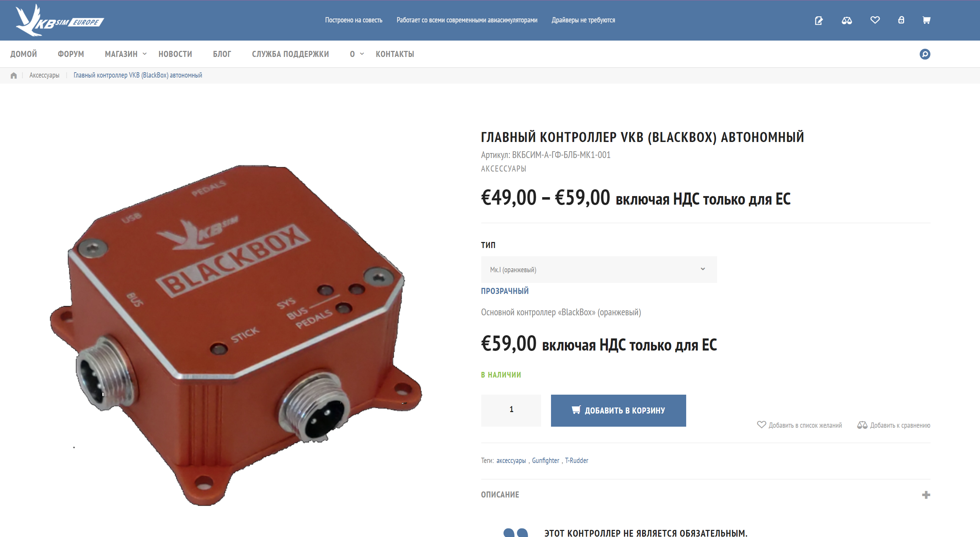Viewport: 980px width, 537px height.
Task: Open the search magnifier icon
Action: coord(925,54)
